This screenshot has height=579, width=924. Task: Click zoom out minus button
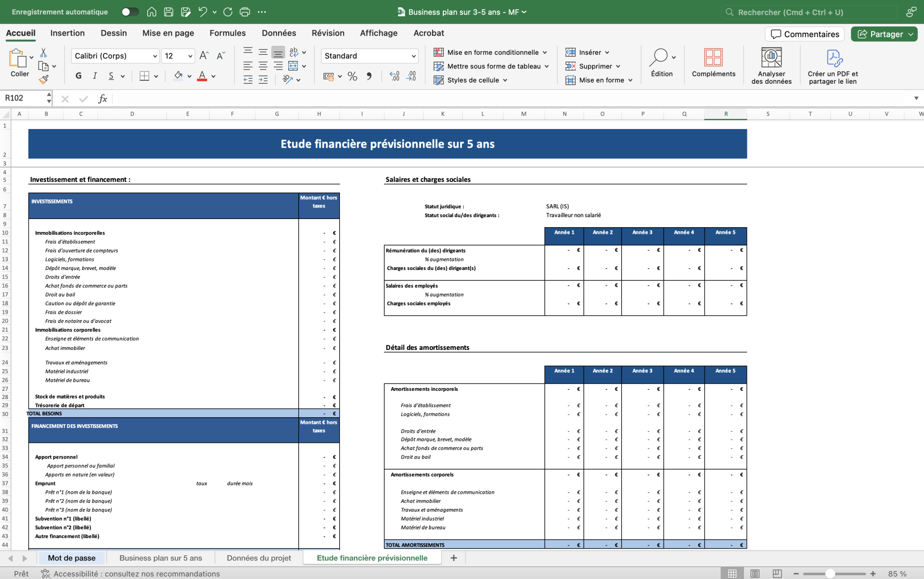(x=796, y=574)
